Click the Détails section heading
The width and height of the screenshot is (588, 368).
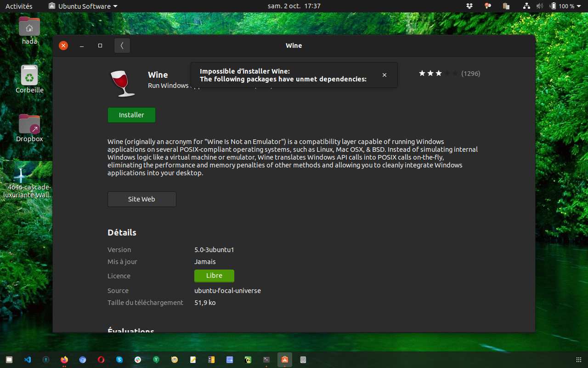click(122, 233)
